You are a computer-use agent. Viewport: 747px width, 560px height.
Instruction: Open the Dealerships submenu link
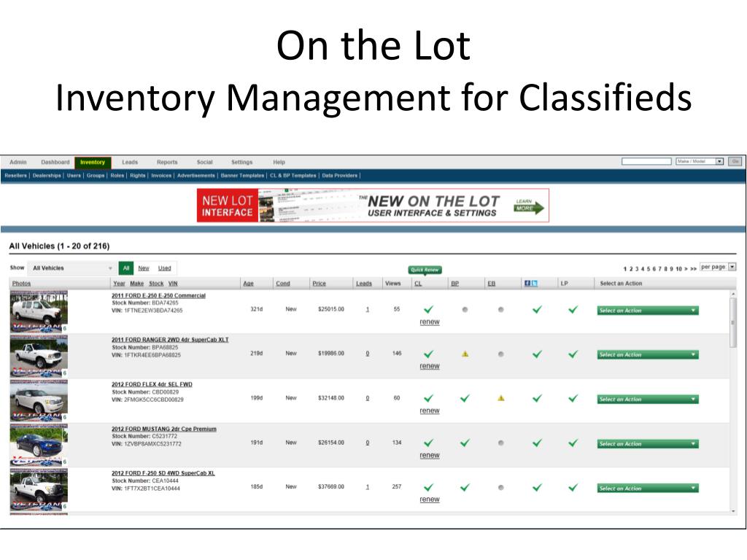click(x=47, y=176)
